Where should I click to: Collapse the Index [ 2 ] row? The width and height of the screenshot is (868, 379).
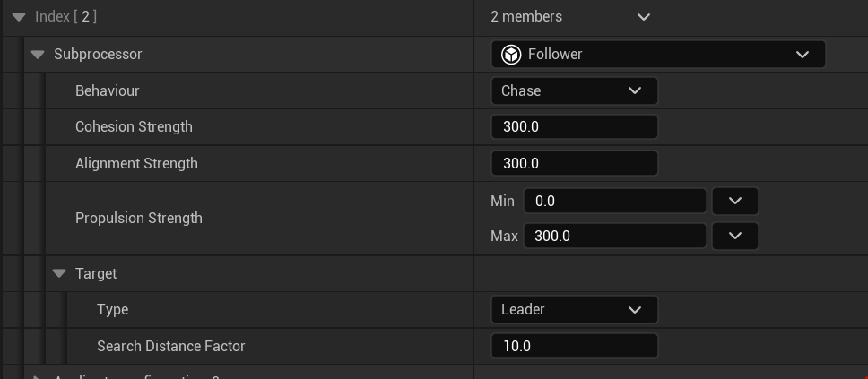click(19, 17)
